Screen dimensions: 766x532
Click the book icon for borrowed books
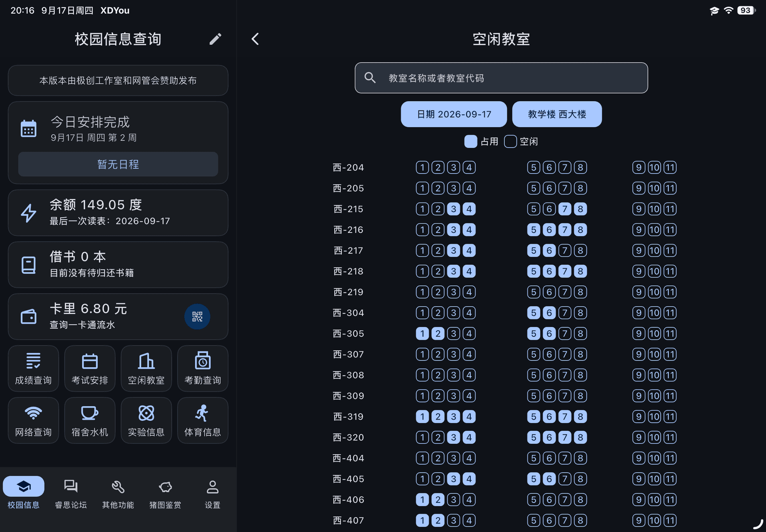[x=29, y=265]
